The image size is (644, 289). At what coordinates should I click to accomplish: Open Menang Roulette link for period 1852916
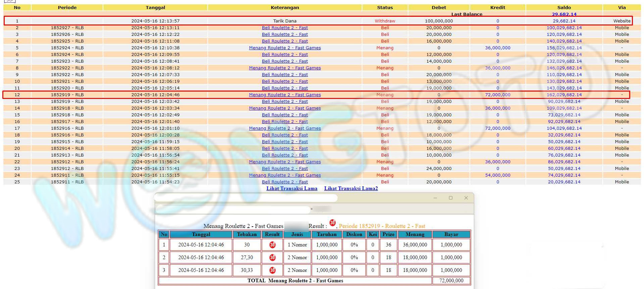[285, 128]
